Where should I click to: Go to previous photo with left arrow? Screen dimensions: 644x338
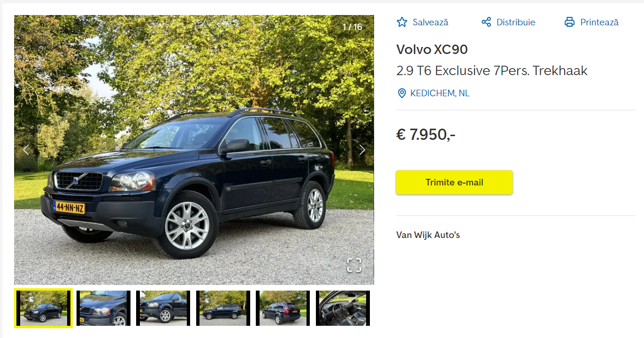(x=26, y=150)
